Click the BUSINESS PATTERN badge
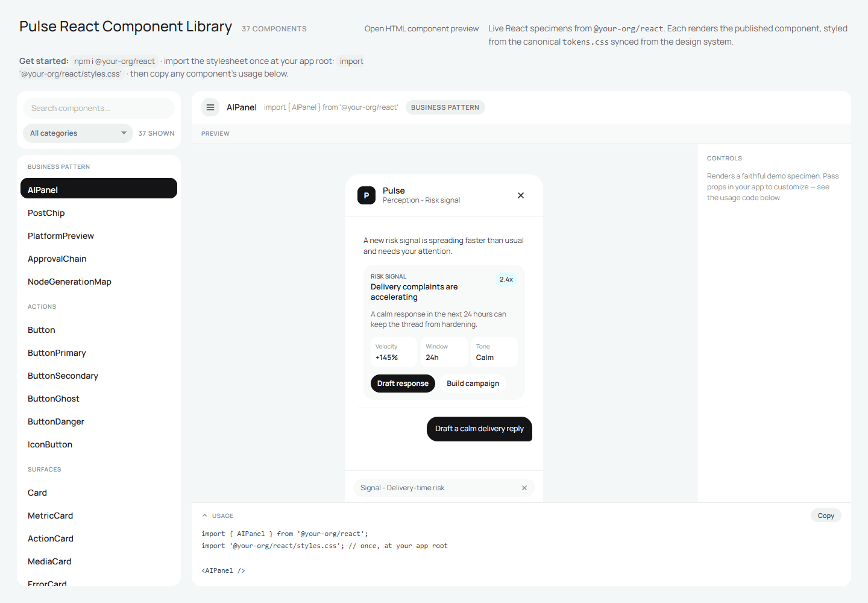868x603 pixels. coord(445,107)
